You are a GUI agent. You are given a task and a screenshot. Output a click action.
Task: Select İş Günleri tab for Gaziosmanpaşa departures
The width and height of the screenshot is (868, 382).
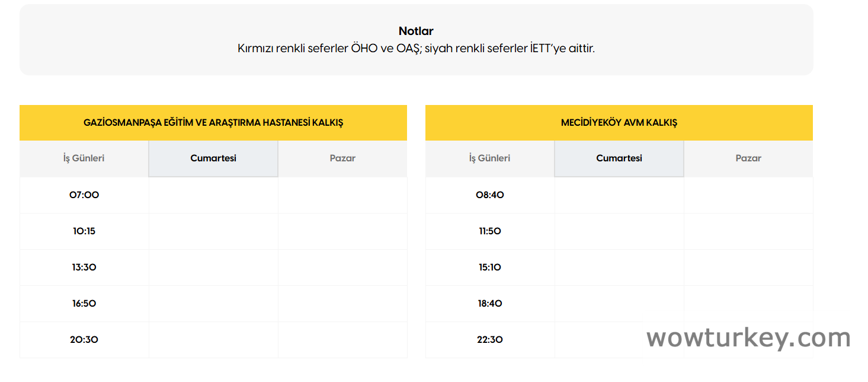84,158
